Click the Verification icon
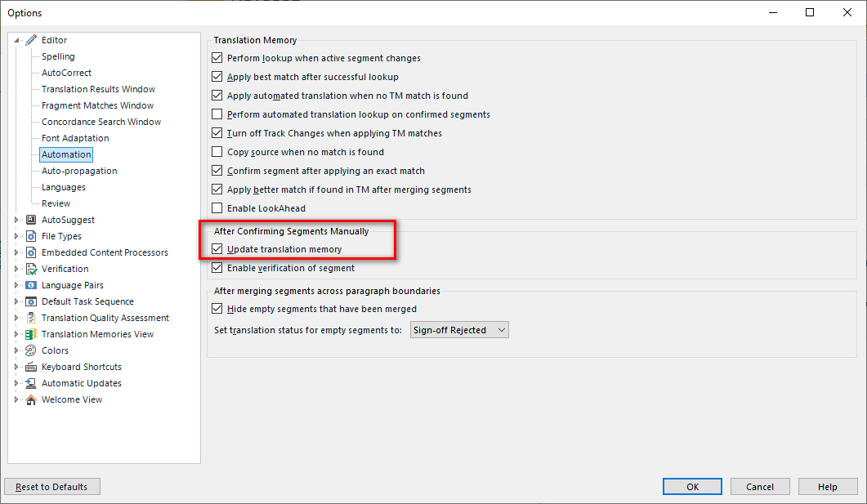867x504 pixels. coord(31,268)
